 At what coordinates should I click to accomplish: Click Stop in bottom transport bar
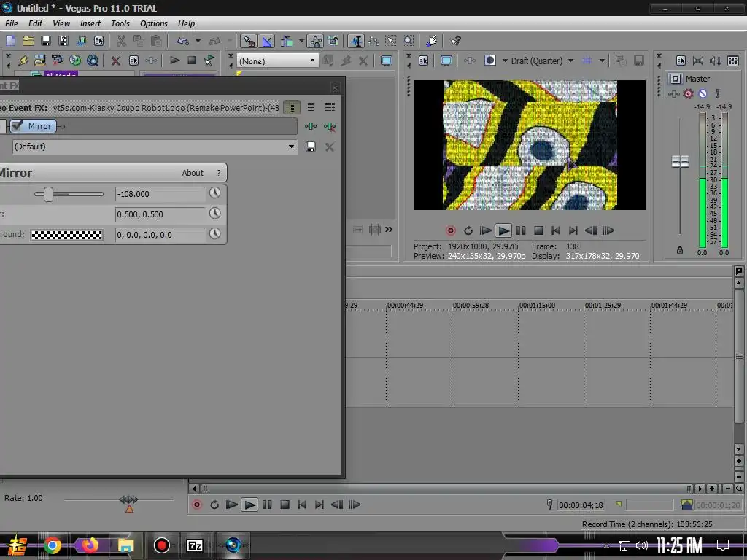pyautogui.click(x=285, y=505)
